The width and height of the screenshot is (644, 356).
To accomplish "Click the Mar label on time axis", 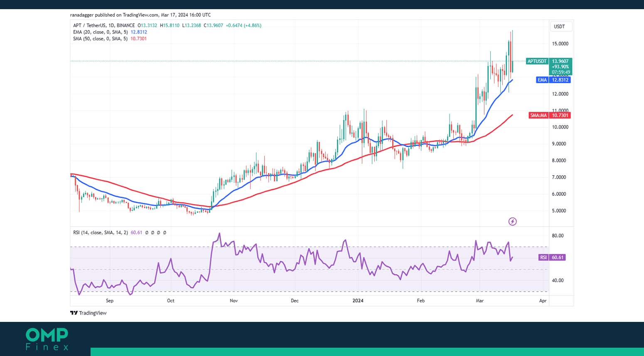I will point(480,301).
